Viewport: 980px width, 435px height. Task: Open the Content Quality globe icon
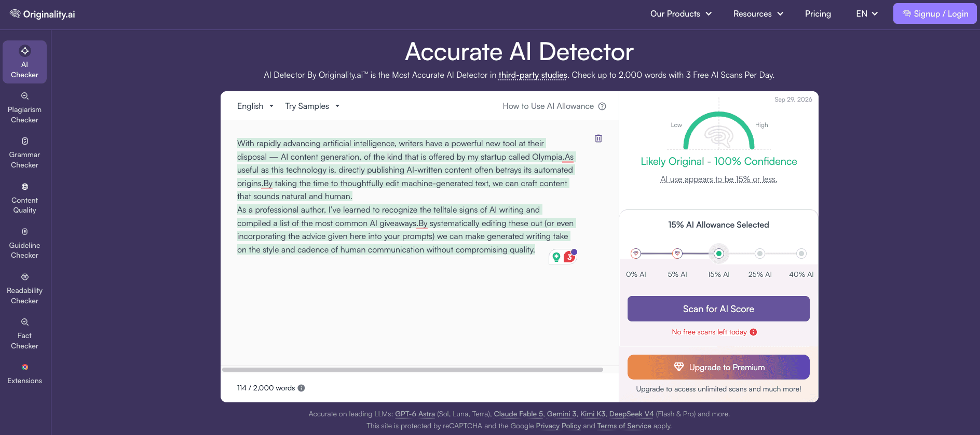(x=24, y=187)
